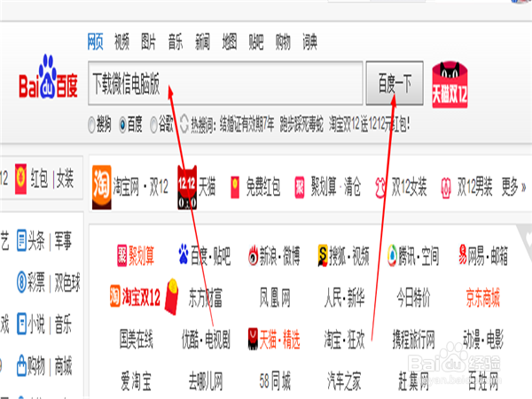Click the NetEase icon beside 网易·邮箱
The image size is (532, 399).
click(463, 254)
